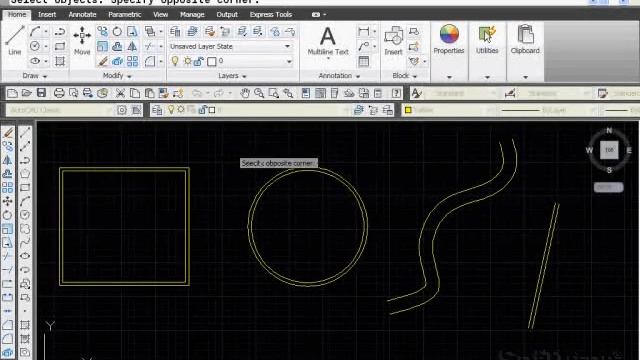Viewport: 640px width, 360px height.
Task: Toggle layer freeze sun in ribbon Layers panel
Action: click(x=187, y=61)
